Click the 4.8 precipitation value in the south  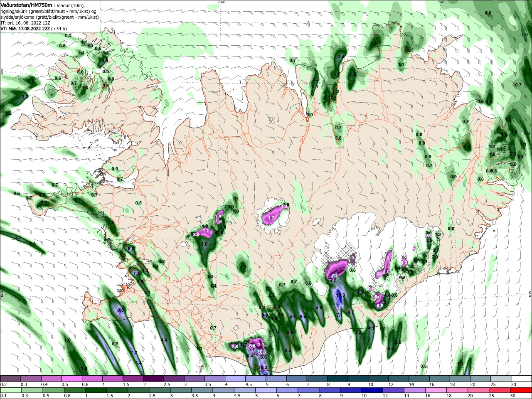click(319, 308)
